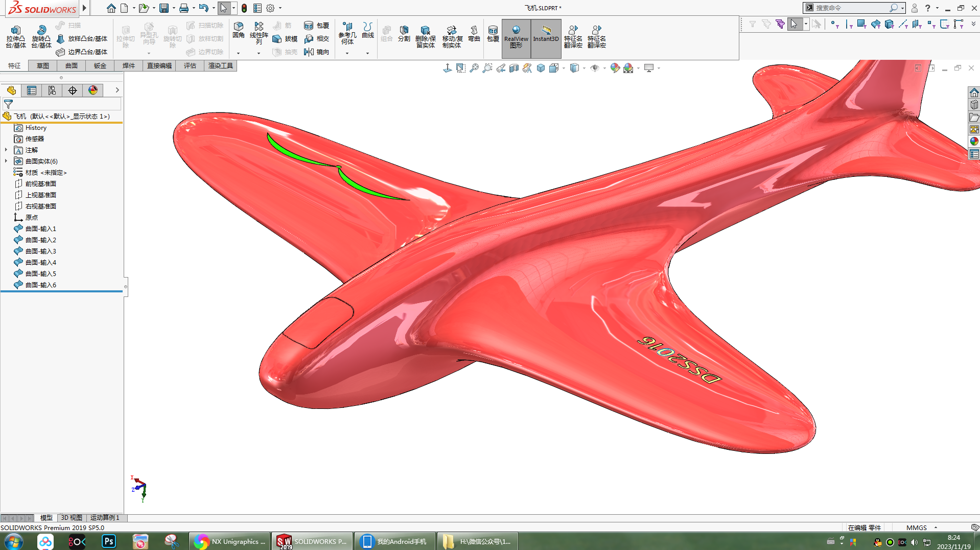Select 前视基准面 in feature tree
This screenshot has height=550, width=980.
(x=40, y=184)
